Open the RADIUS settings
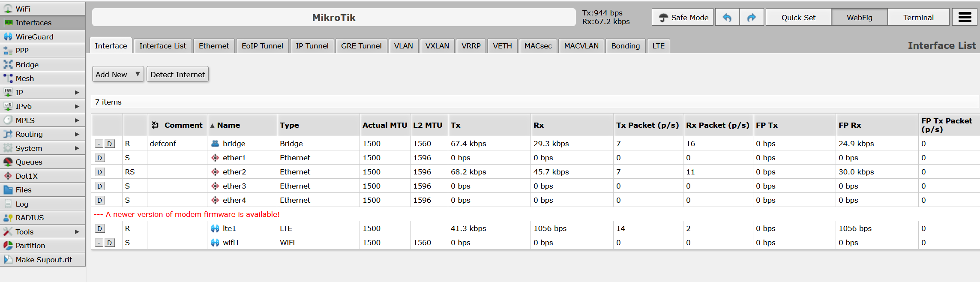This screenshot has height=282, width=980. tap(43, 218)
